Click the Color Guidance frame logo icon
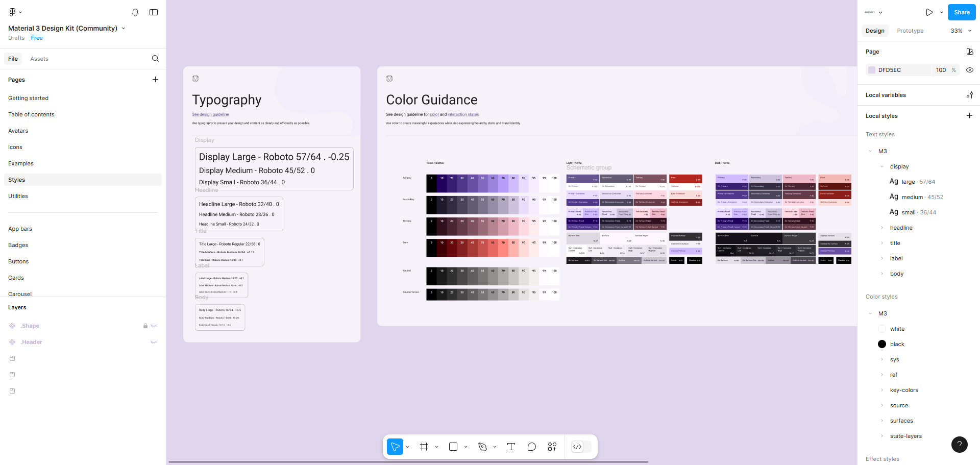This screenshot has height=465, width=980. click(389, 79)
